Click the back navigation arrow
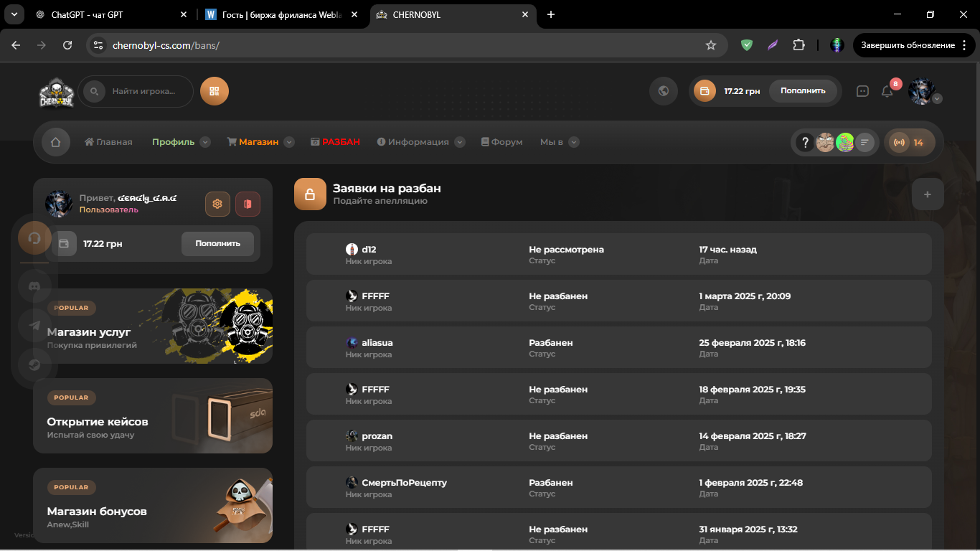The height and width of the screenshot is (551, 980). pyautogui.click(x=16, y=45)
